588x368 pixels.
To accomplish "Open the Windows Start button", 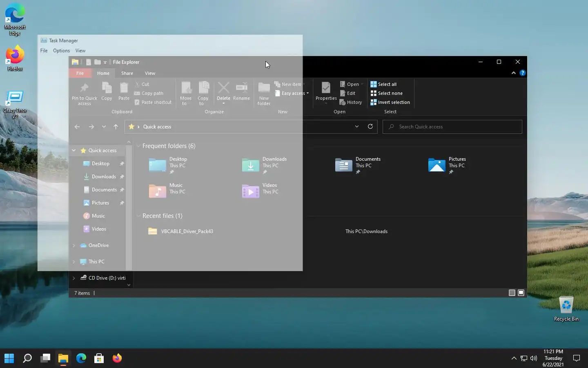I will [x=9, y=358].
